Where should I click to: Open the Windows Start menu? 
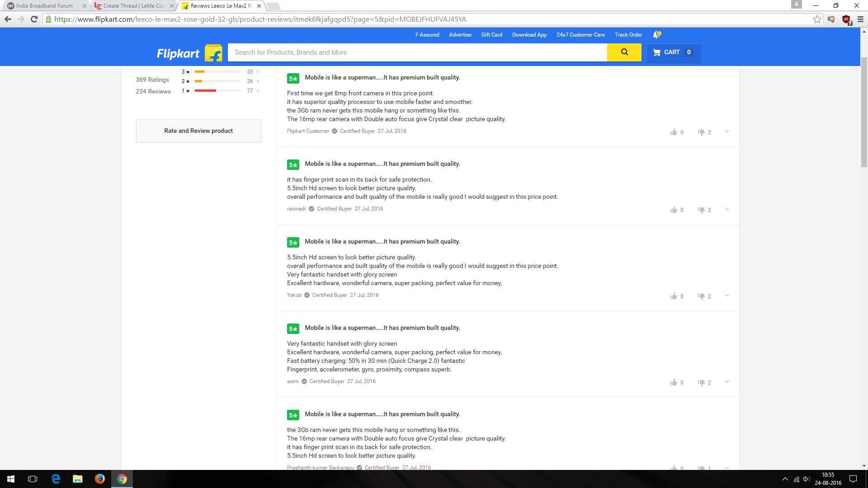coord(11,479)
